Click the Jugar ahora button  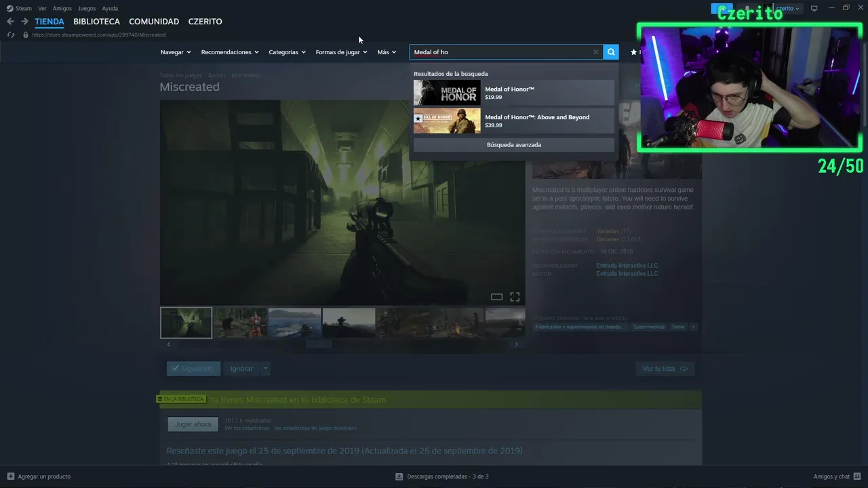193,424
